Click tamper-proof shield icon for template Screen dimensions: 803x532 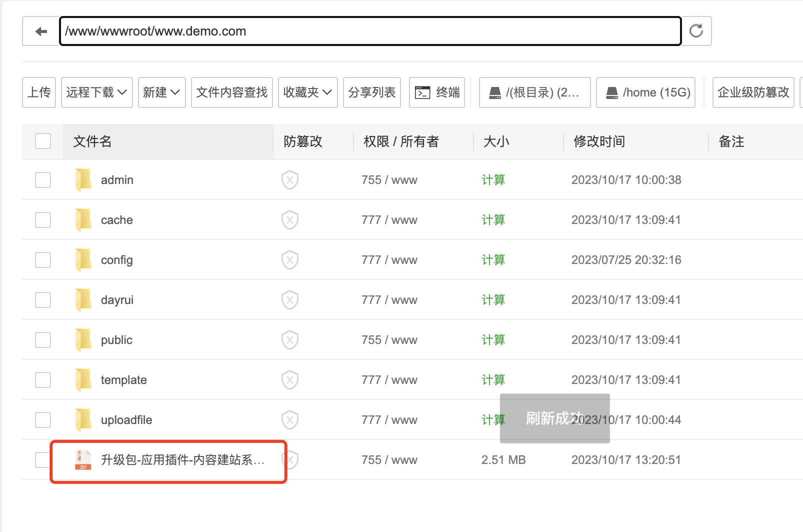[290, 380]
